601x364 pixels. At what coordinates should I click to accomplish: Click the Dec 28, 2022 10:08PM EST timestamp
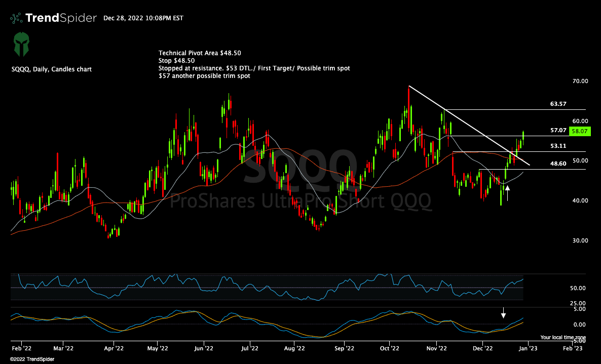(x=143, y=18)
